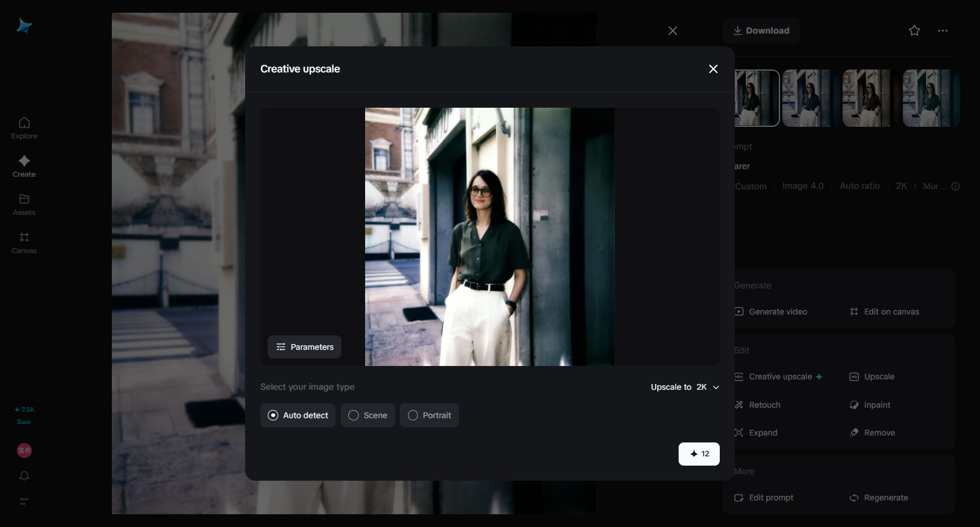This screenshot has height=527, width=980.
Task: Click the Download button
Action: [761, 31]
